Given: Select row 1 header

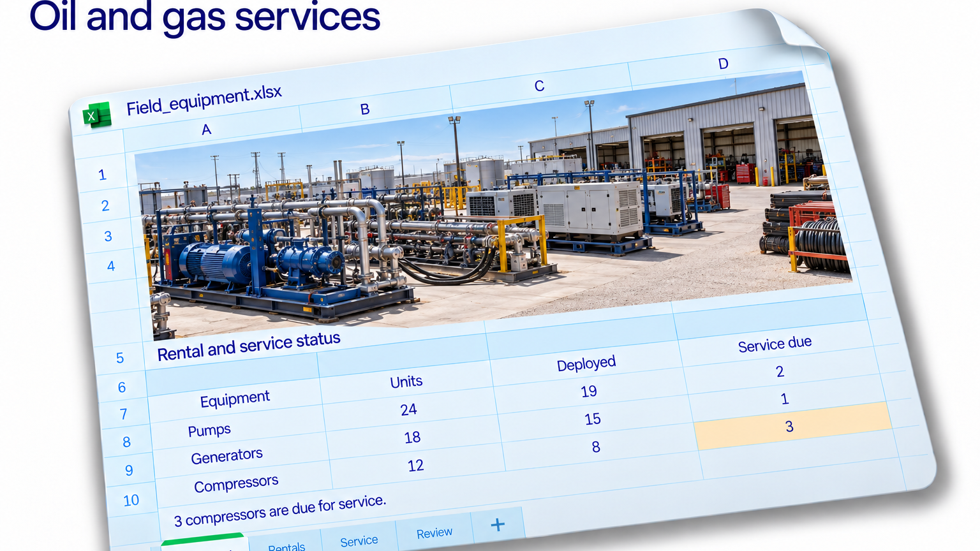Looking at the screenshot, I should [102, 175].
